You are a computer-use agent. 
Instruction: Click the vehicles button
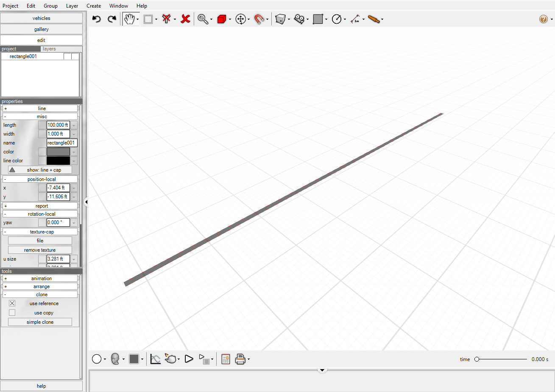coord(41,18)
